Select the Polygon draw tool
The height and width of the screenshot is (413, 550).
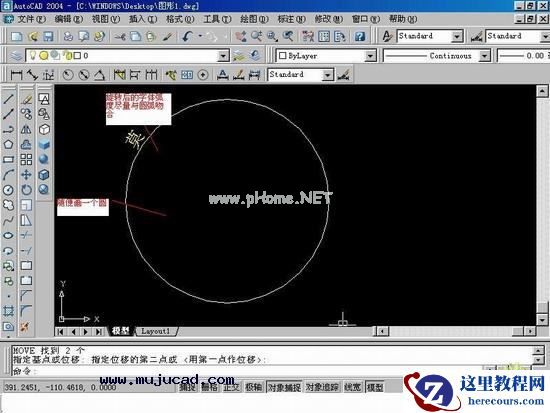coord(8,144)
